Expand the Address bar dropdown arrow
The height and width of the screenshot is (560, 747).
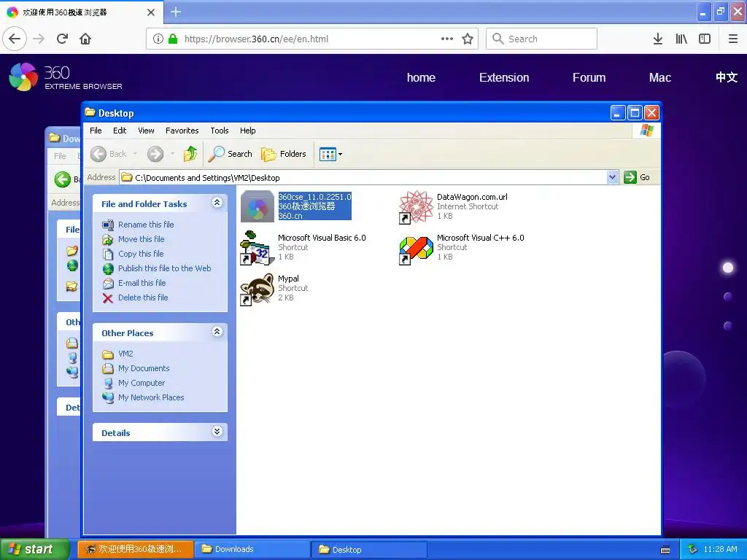613,178
